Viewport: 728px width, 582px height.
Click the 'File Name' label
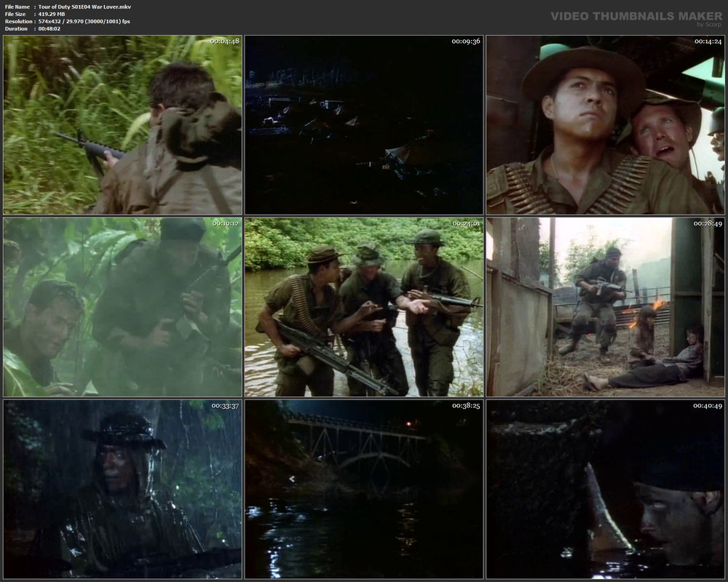point(17,7)
